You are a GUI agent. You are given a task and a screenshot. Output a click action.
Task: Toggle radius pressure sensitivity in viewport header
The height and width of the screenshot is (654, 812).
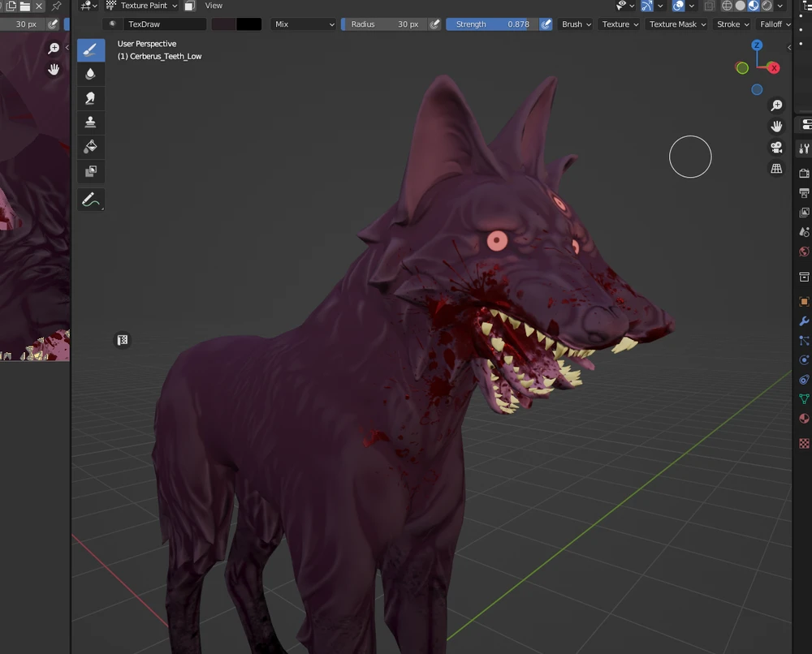click(435, 24)
